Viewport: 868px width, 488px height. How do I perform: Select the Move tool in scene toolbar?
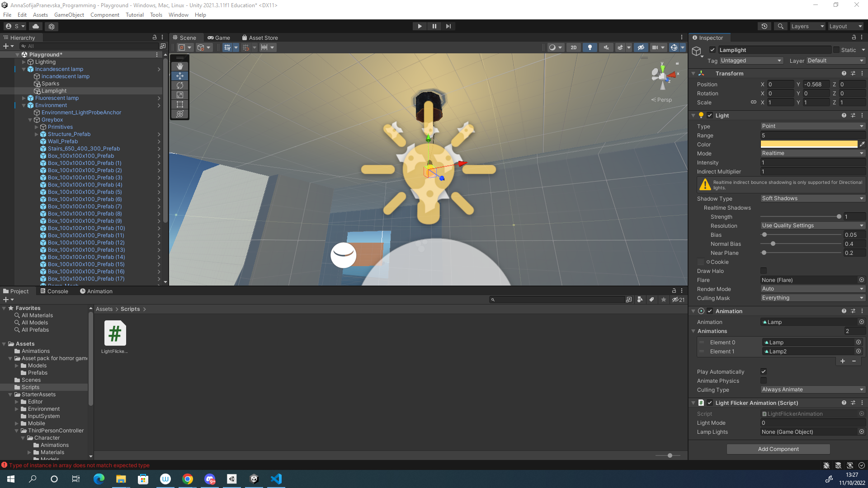180,75
